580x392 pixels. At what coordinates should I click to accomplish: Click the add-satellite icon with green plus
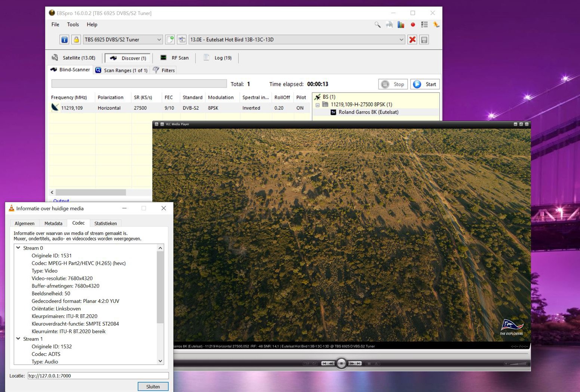[170, 40]
